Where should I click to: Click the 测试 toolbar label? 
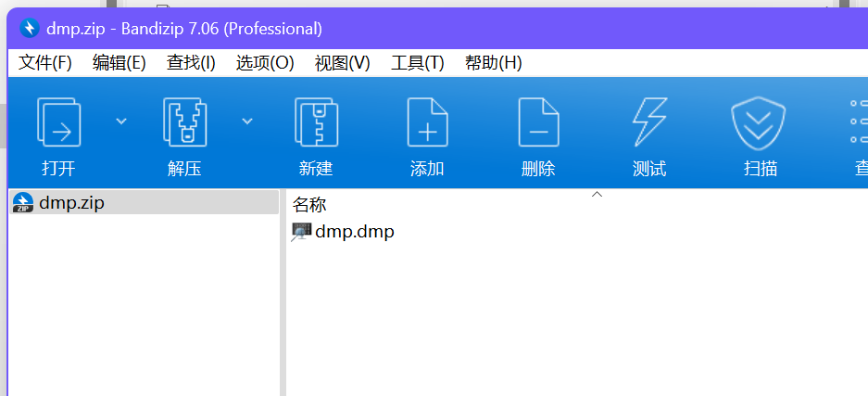649,169
